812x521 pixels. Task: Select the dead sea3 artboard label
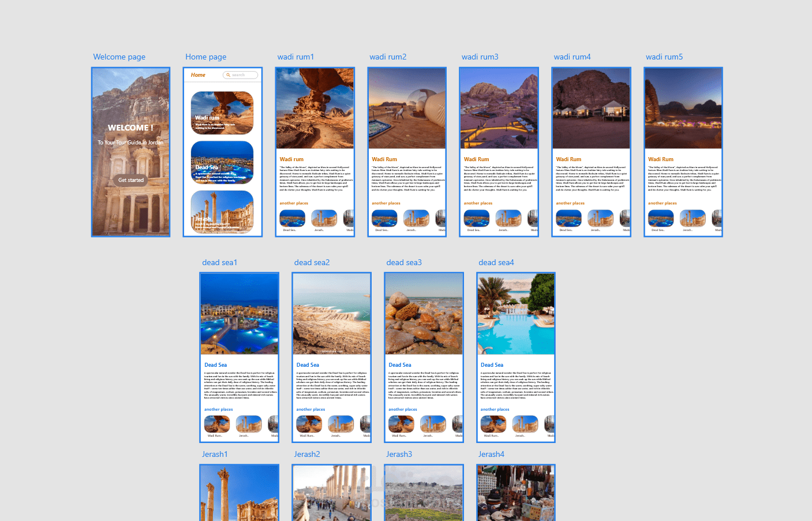404,262
